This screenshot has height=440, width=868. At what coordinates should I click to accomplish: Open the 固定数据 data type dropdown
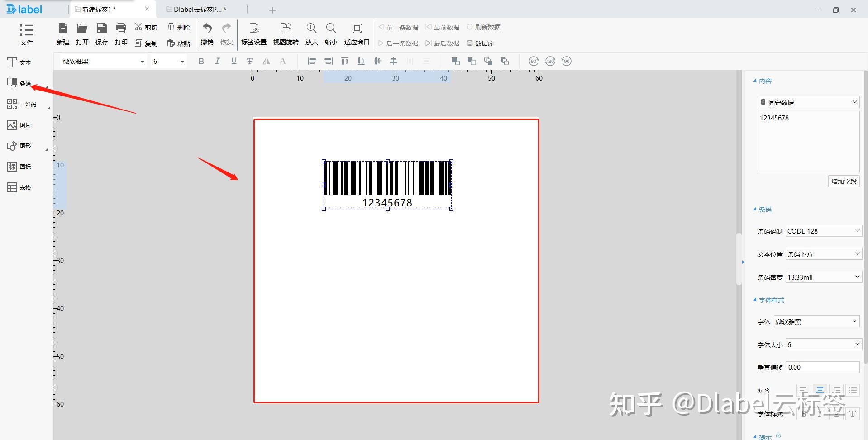tap(808, 102)
